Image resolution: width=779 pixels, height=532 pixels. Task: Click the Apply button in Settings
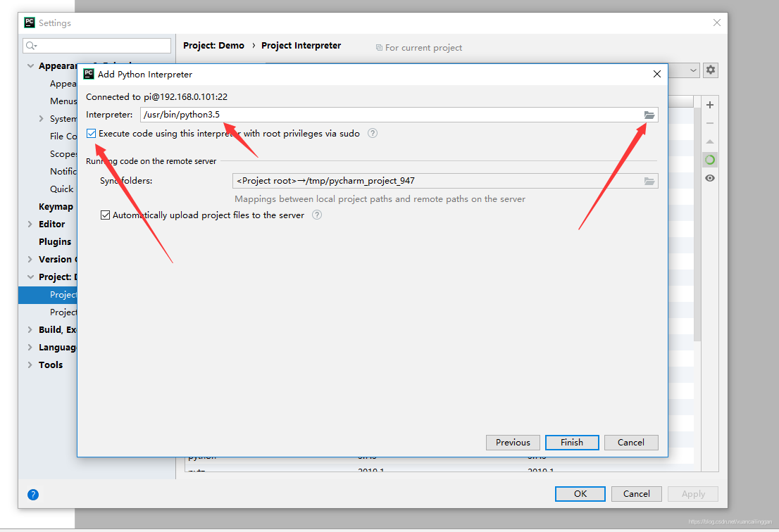point(693,494)
